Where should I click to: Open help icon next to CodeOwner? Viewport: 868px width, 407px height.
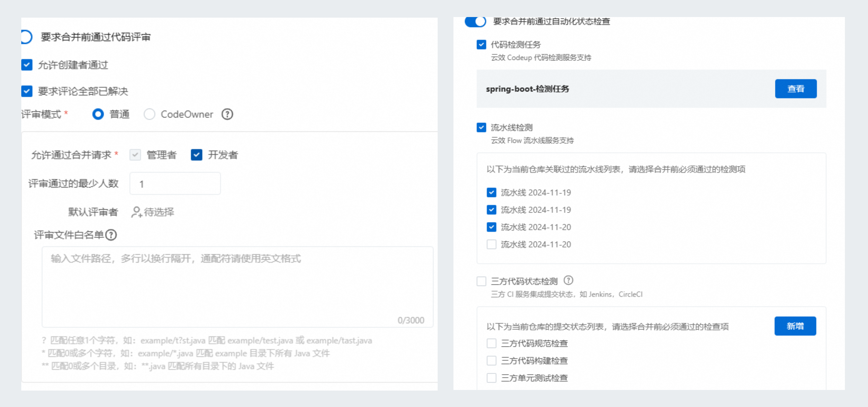click(227, 114)
